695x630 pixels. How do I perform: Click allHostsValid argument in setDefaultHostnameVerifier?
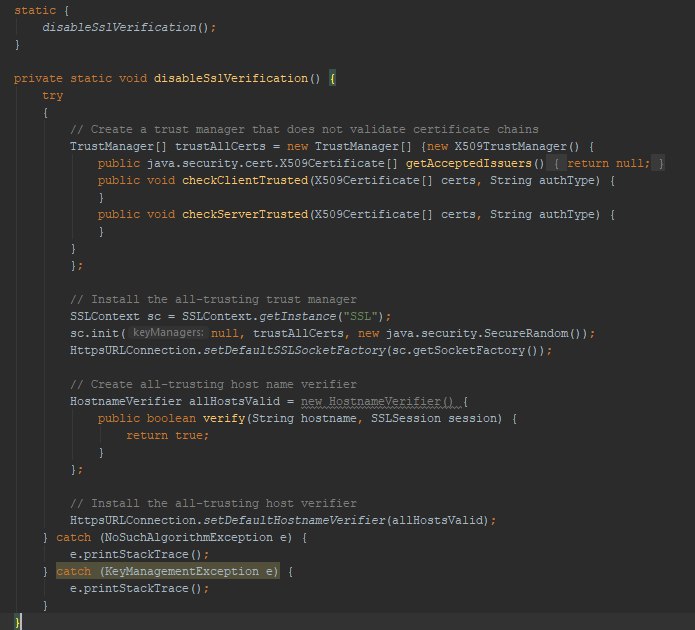[x=437, y=520]
